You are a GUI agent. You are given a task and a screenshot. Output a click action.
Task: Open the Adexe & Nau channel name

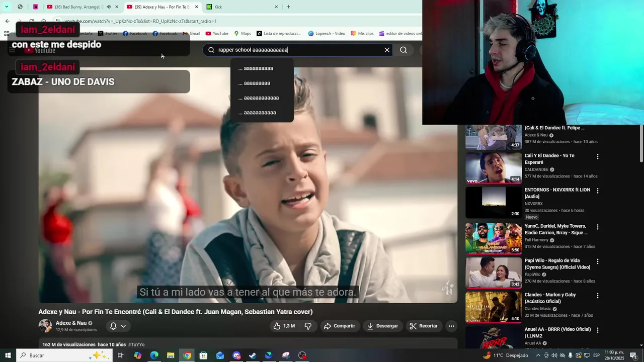[71, 323]
